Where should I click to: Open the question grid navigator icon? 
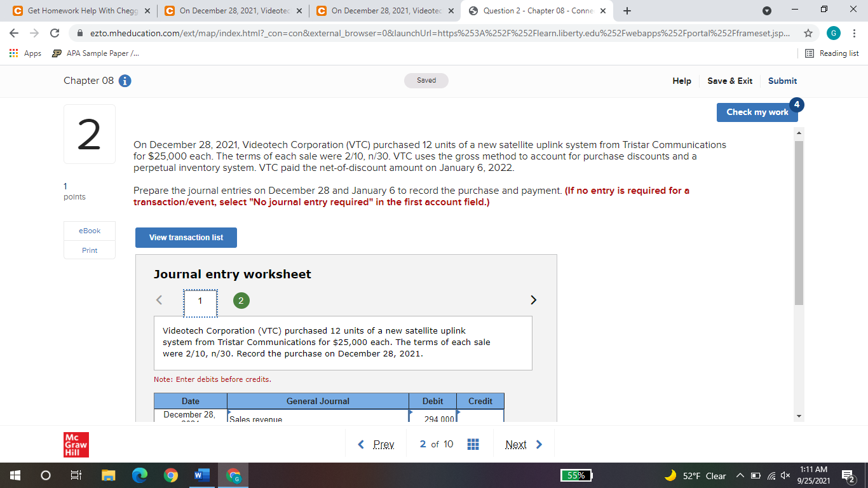click(x=473, y=444)
